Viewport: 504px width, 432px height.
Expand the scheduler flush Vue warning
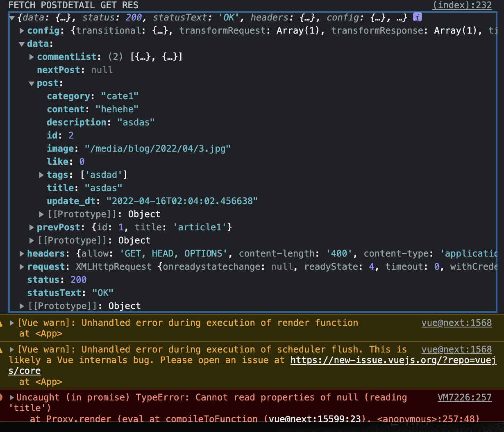(x=12, y=350)
